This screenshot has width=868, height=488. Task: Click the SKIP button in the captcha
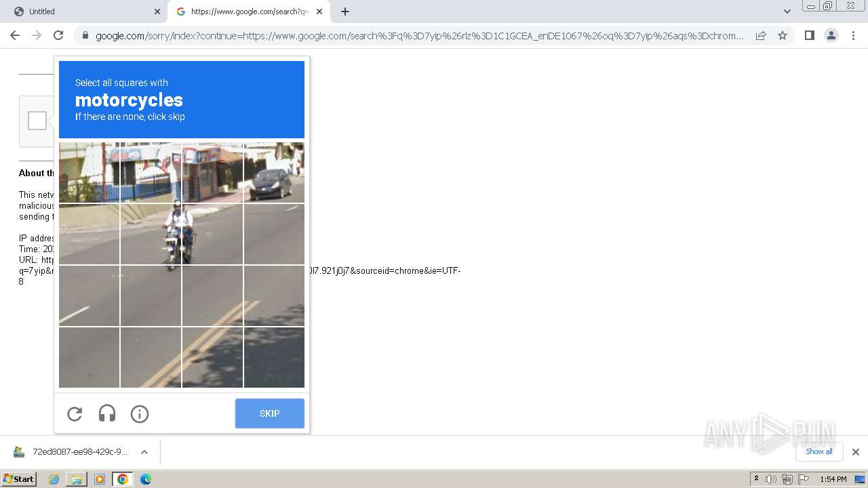pos(270,413)
